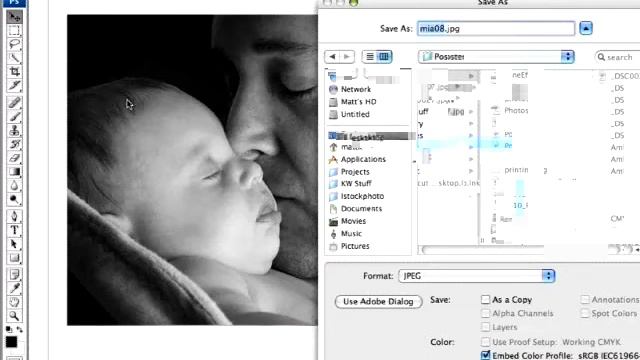Toggle the Layers checkbox

click(485, 327)
